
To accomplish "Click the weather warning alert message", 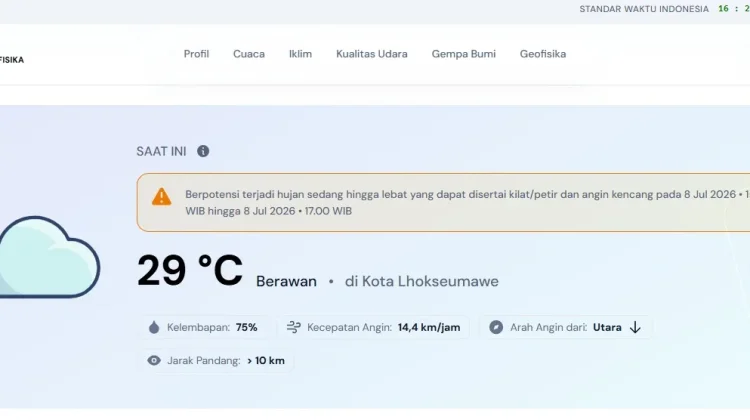I will (443, 202).
